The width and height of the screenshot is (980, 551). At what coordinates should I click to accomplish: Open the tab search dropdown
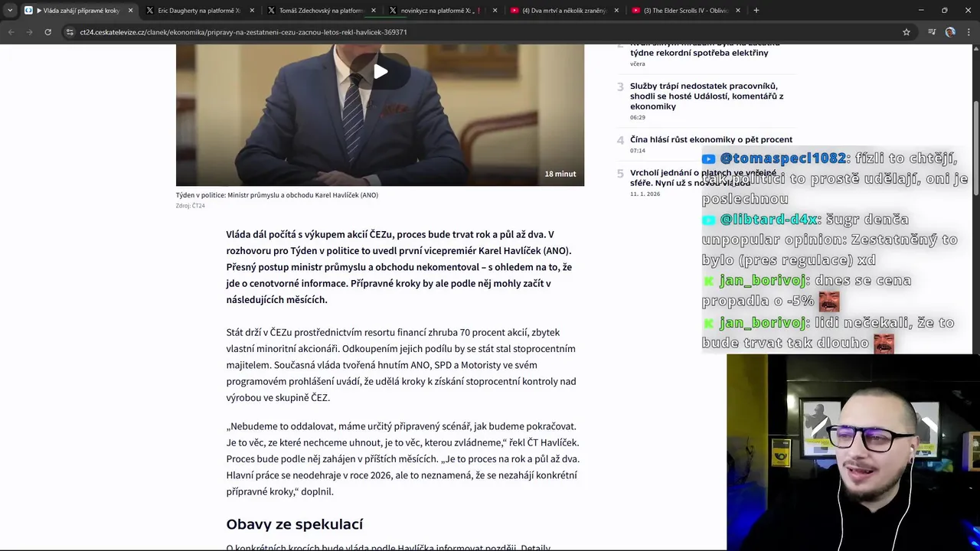(x=10, y=10)
